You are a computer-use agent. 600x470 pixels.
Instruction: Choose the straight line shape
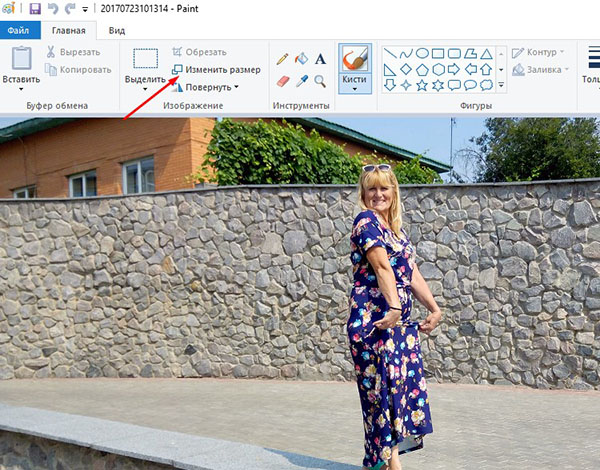point(390,53)
